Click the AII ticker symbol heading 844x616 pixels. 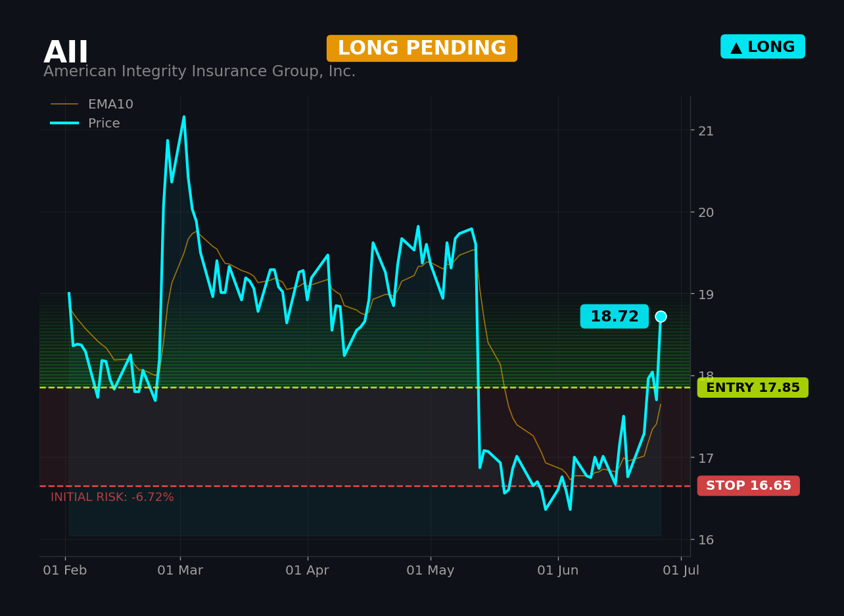(x=66, y=53)
